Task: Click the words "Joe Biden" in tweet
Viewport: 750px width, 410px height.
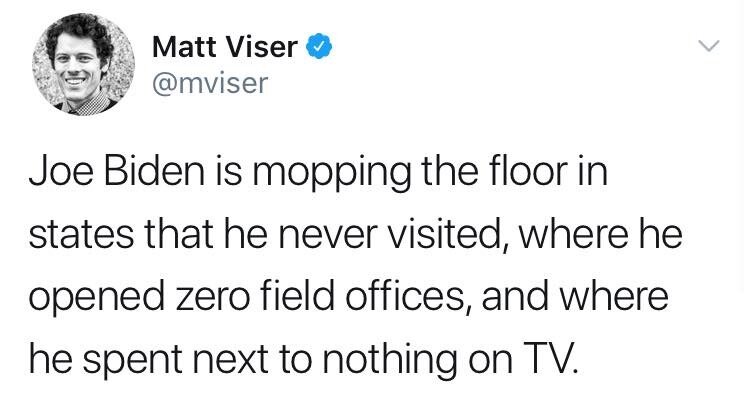Action: coord(116,172)
